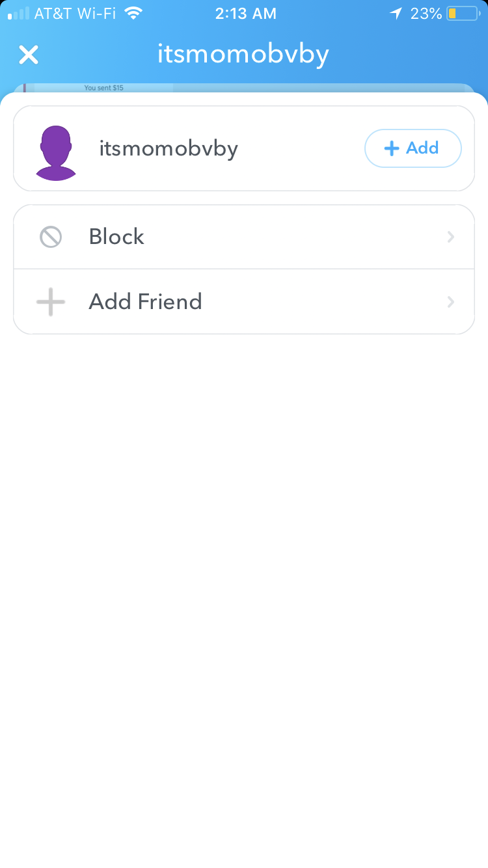Screen dimensions: 488x868
Task: Tap itsmomobvby username in the card
Action: [169, 149]
